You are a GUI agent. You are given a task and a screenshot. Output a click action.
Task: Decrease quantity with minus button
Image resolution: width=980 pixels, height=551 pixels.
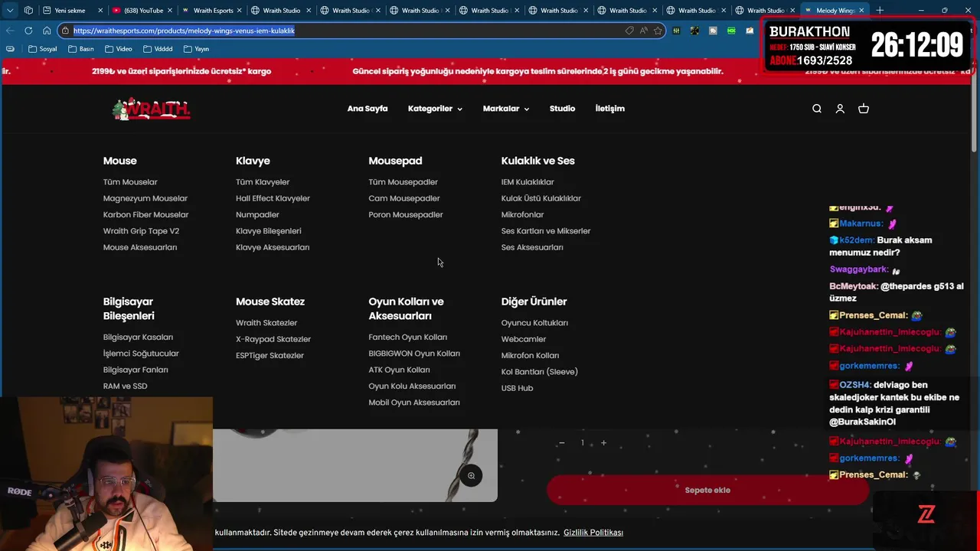(x=561, y=443)
